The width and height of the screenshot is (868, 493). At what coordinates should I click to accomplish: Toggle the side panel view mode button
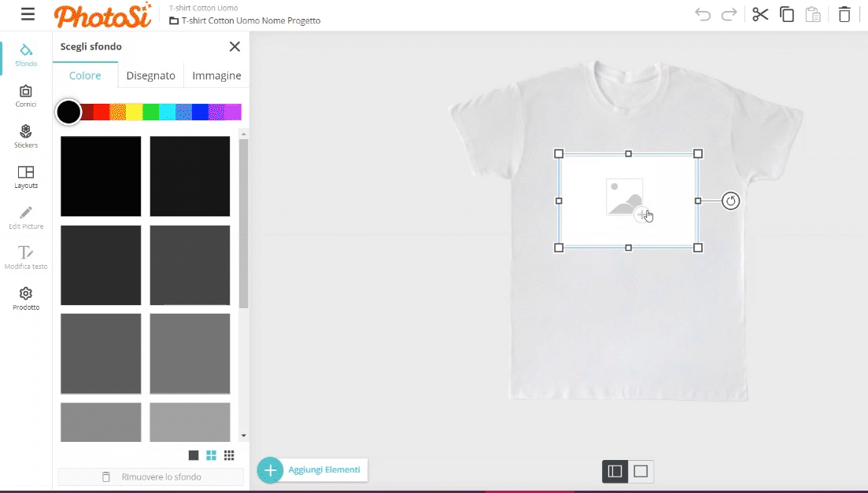coord(615,471)
